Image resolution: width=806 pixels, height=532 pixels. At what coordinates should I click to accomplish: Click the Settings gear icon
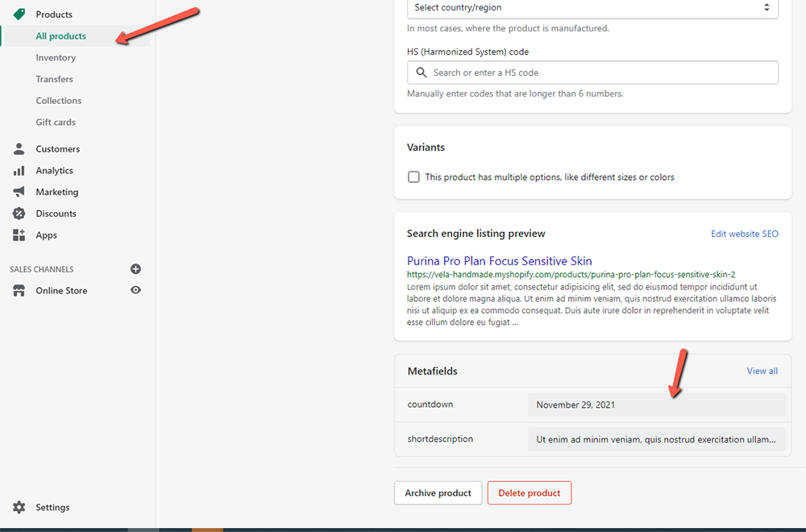19,508
